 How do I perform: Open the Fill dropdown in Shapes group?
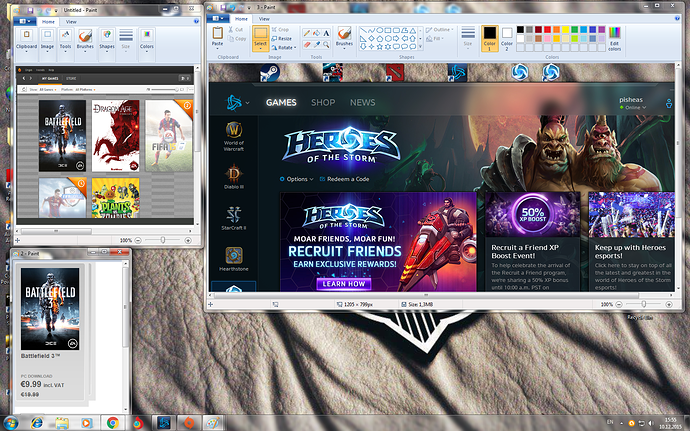tap(435, 39)
